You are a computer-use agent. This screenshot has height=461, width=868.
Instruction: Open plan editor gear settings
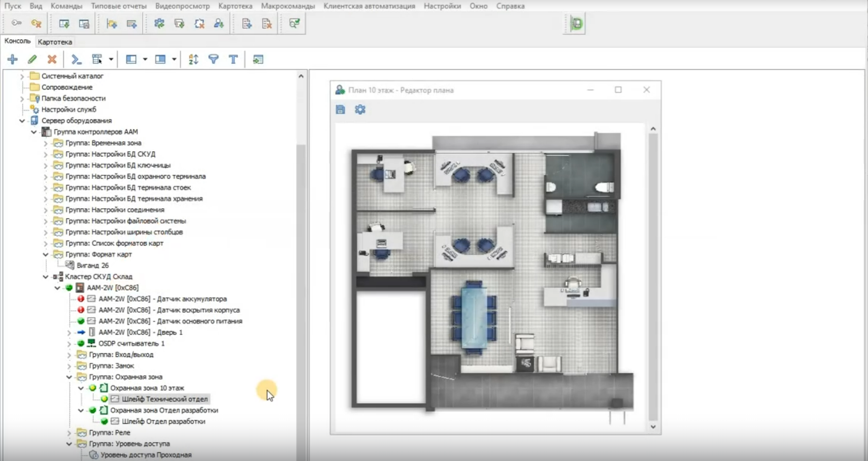click(x=360, y=110)
